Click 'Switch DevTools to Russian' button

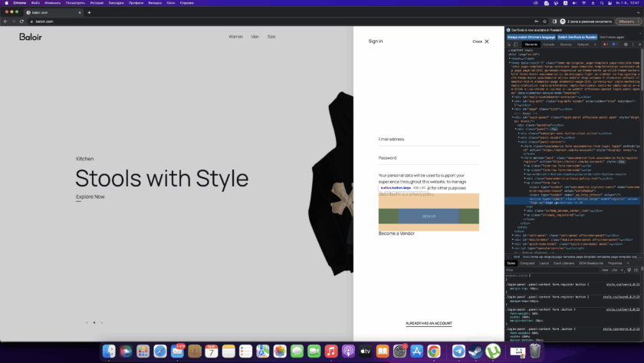(577, 37)
